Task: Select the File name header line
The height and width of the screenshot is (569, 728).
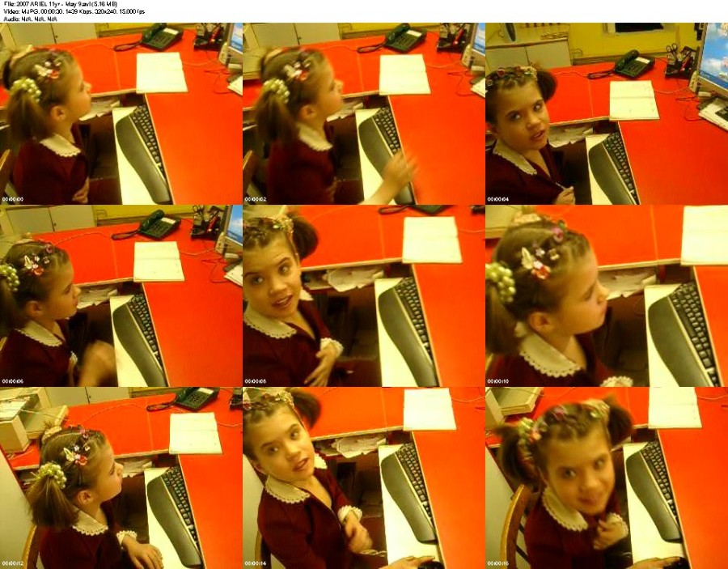Action: [61, 4]
